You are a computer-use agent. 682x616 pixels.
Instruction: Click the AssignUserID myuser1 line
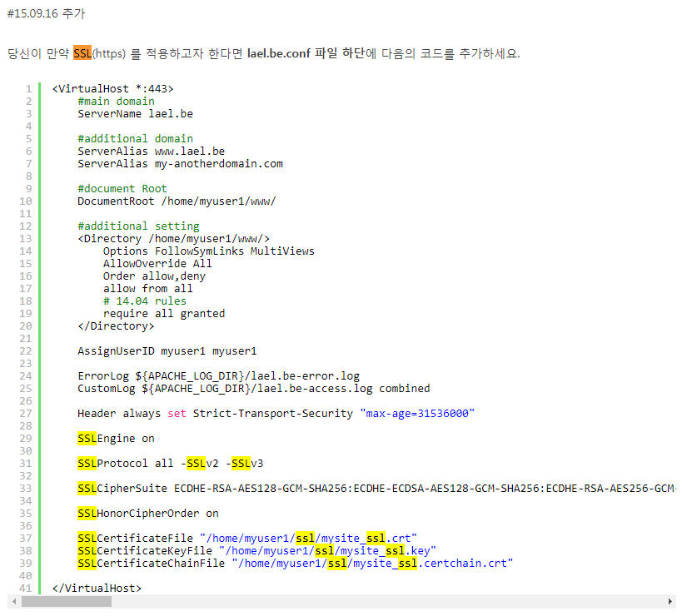[167, 350]
